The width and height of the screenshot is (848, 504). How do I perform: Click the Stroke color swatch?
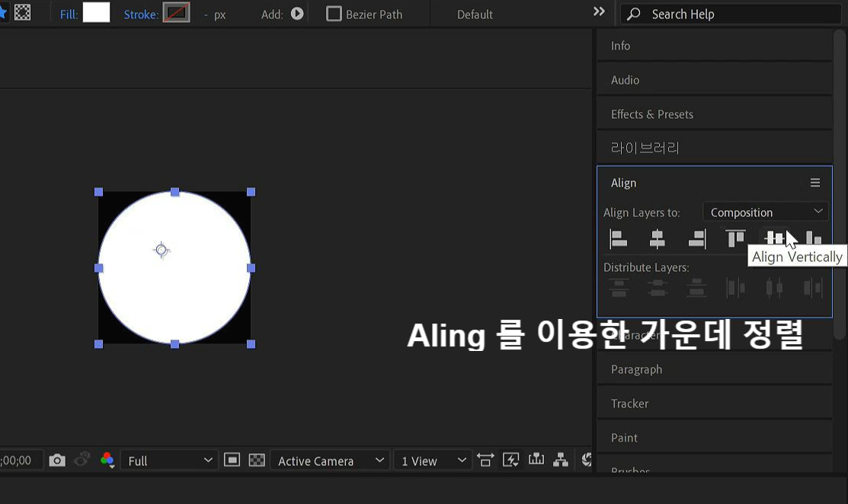tap(176, 12)
